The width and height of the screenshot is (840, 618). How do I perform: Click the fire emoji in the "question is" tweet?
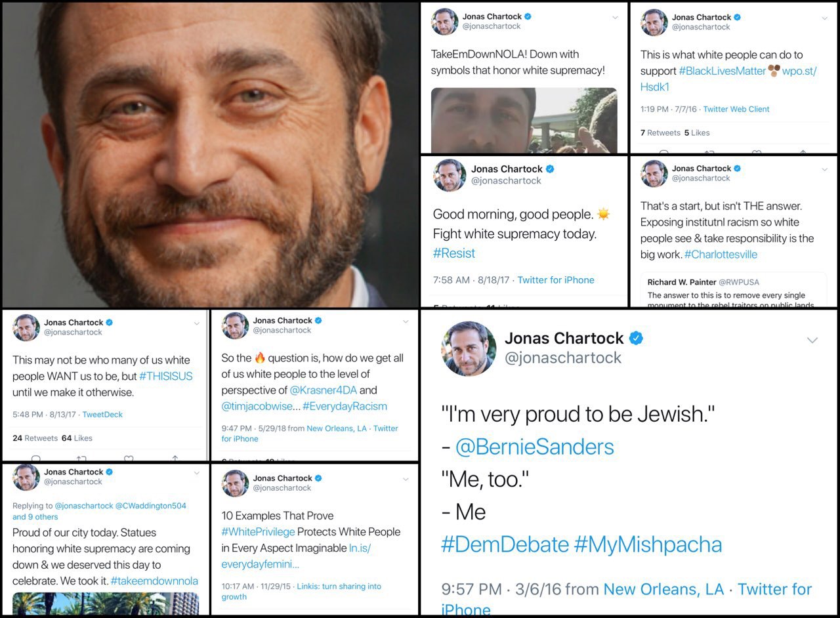click(260, 358)
